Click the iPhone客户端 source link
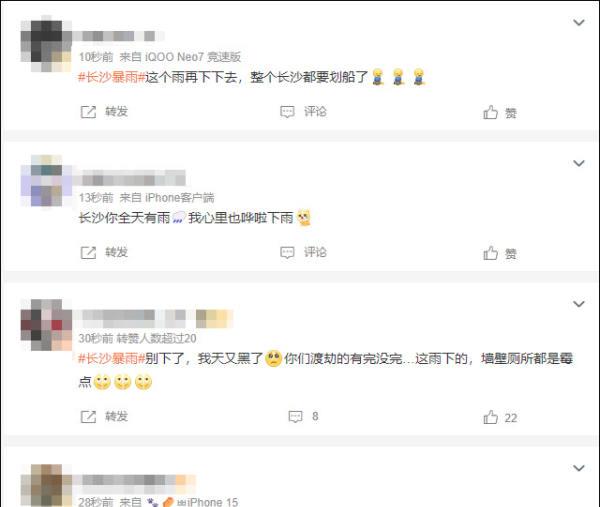The height and width of the screenshot is (507, 600). (179, 198)
